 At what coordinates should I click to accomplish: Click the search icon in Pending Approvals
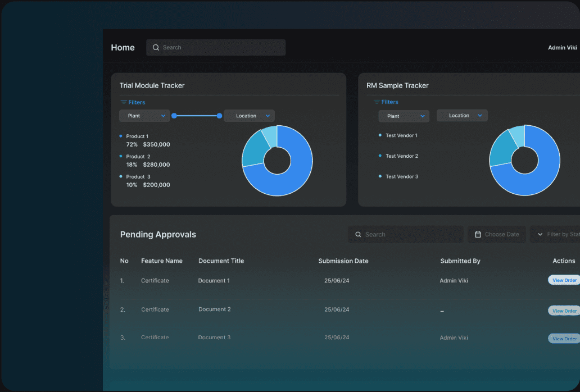(359, 234)
